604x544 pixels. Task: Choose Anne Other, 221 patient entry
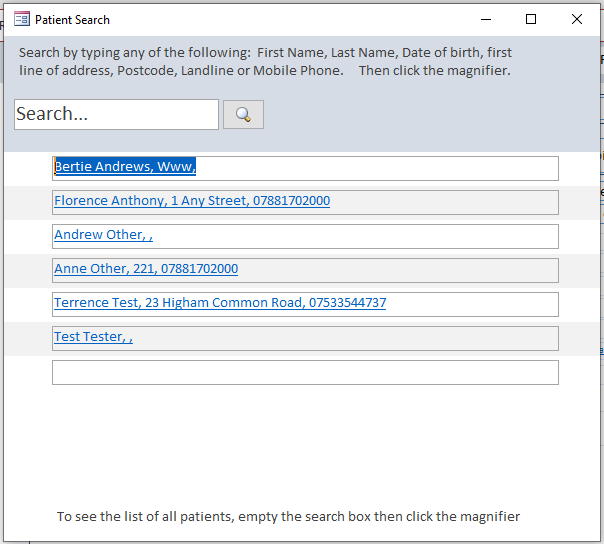coord(146,269)
